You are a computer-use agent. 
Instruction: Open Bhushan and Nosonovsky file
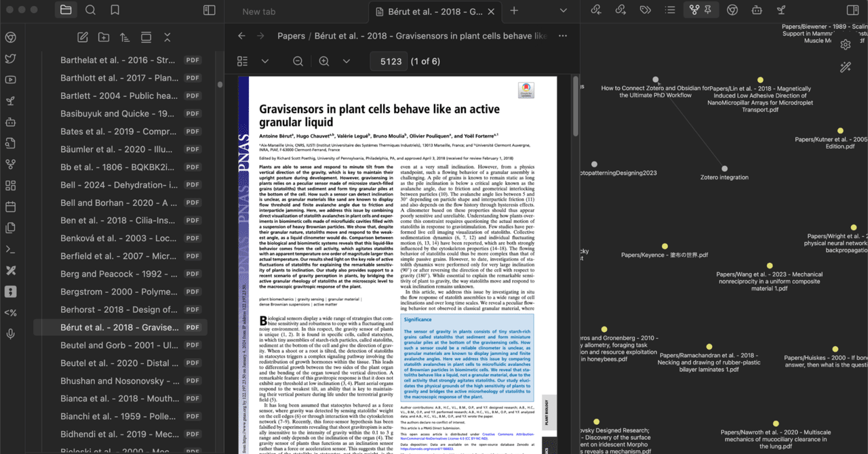[x=120, y=381]
